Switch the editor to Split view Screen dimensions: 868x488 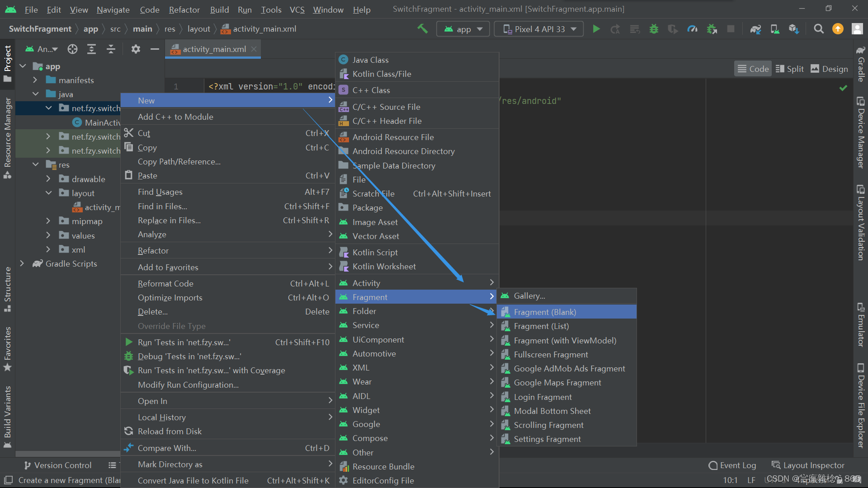pyautogui.click(x=789, y=69)
